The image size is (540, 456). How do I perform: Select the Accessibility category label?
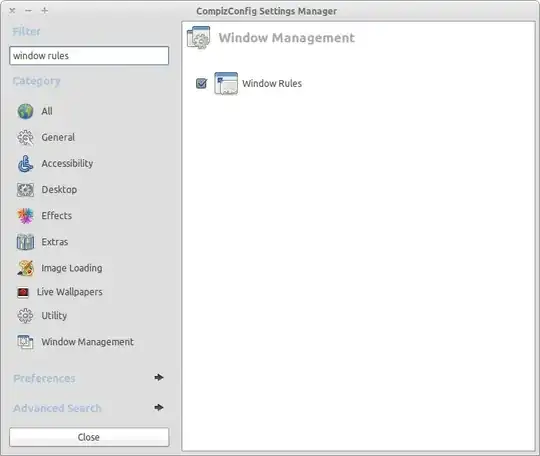(67, 164)
